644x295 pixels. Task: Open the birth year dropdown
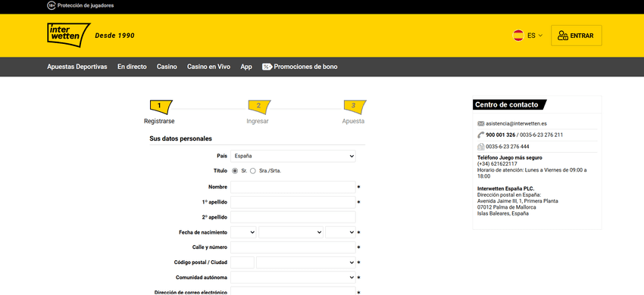click(340, 232)
